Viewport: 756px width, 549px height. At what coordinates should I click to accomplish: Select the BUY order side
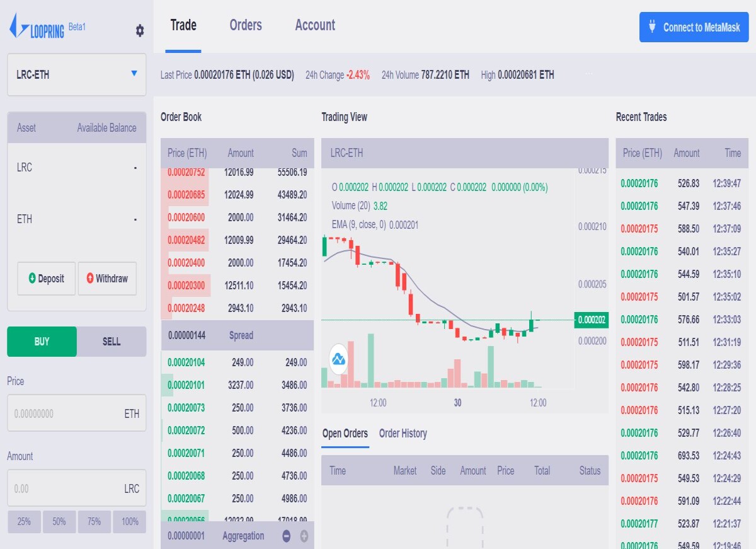(x=42, y=342)
